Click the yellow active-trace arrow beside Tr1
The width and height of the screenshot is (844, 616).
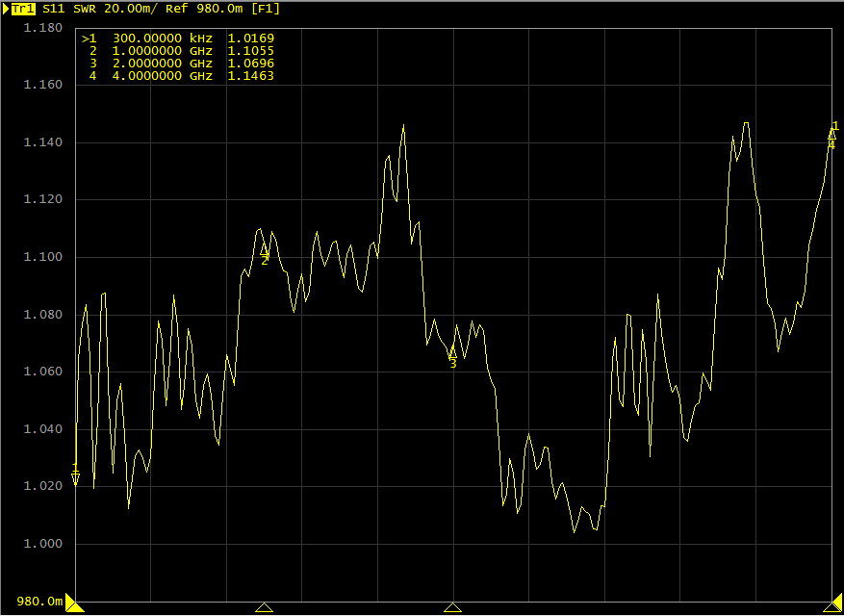pos(6,8)
